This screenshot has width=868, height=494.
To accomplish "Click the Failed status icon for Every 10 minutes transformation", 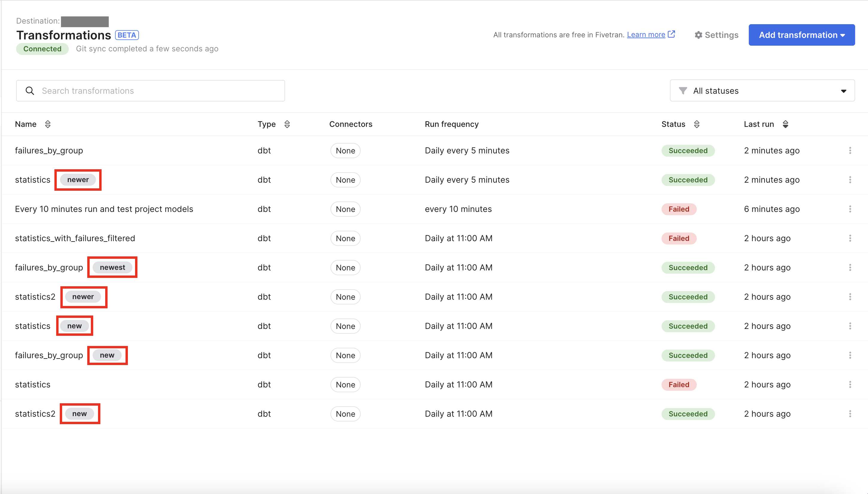I will [679, 209].
